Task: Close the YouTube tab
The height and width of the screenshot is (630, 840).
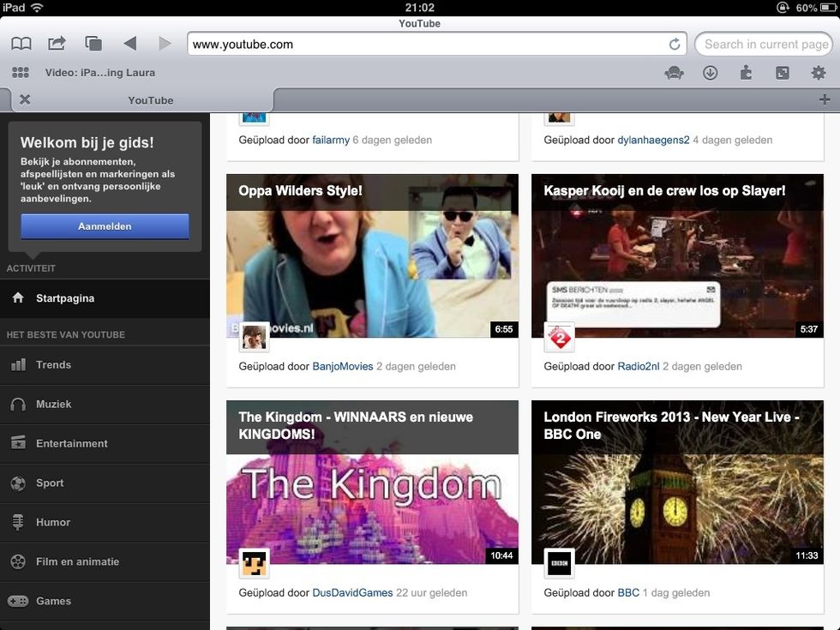Action: (x=25, y=99)
